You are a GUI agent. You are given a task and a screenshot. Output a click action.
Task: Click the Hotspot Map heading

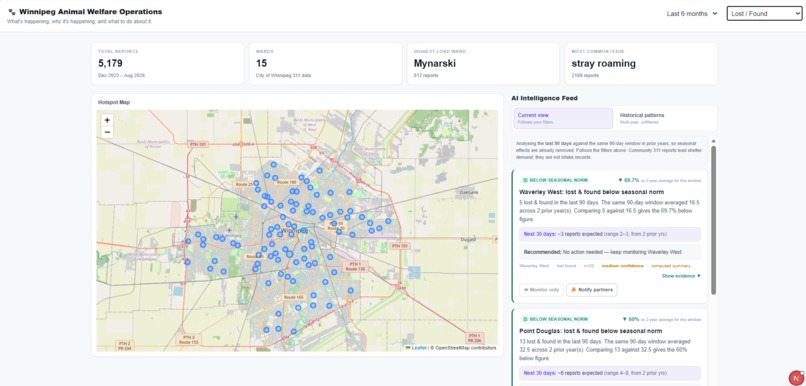(x=114, y=102)
